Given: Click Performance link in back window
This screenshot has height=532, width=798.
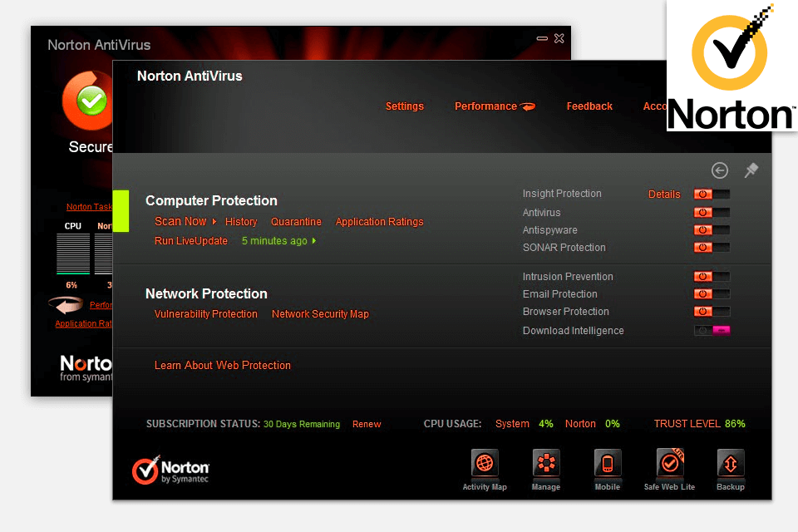Looking at the screenshot, I should click(101, 305).
